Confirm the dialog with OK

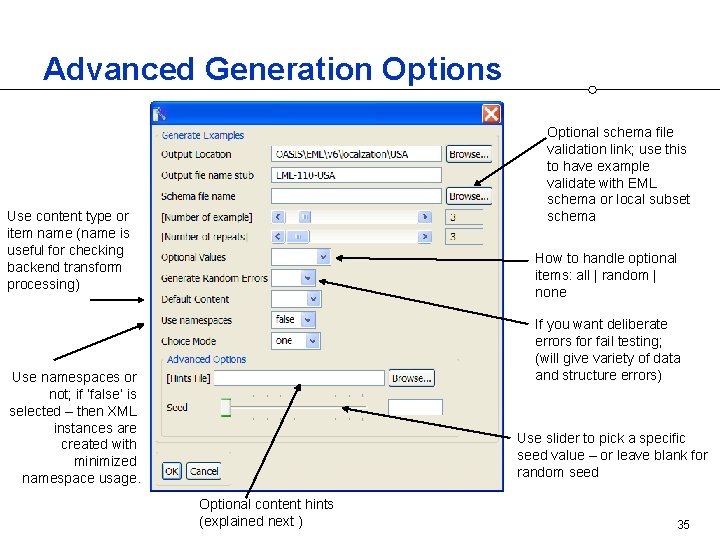(x=172, y=471)
